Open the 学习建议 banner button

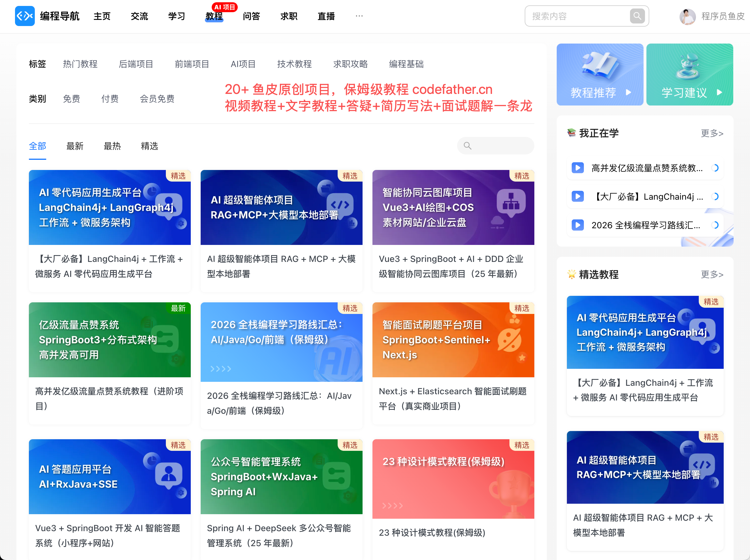click(x=689, y=75)
